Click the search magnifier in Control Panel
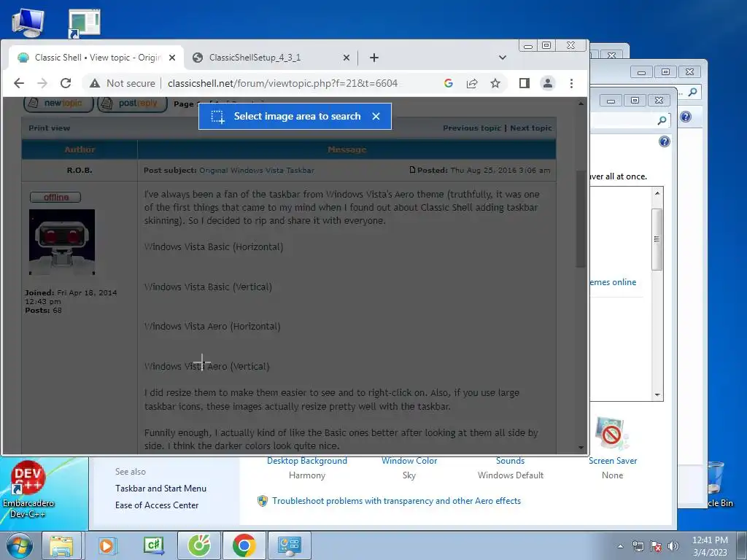 (x=662, y=121)
